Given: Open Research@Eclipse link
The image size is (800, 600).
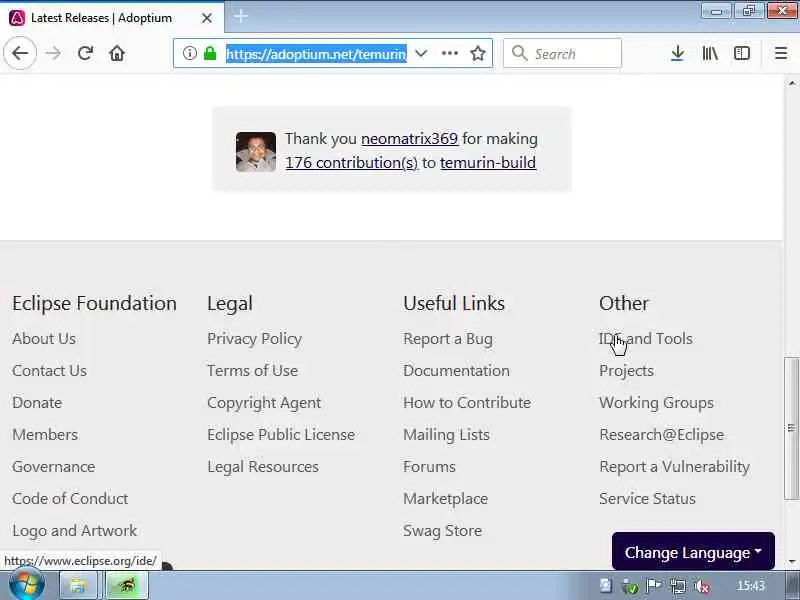Looking at the screenshot, I should click(x=662, y=435).
